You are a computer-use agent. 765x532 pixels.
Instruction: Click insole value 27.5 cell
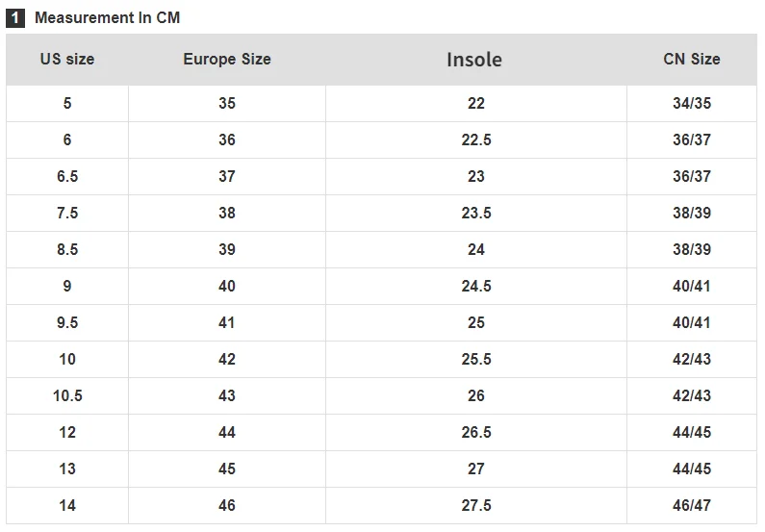click(x=476, y=505)
